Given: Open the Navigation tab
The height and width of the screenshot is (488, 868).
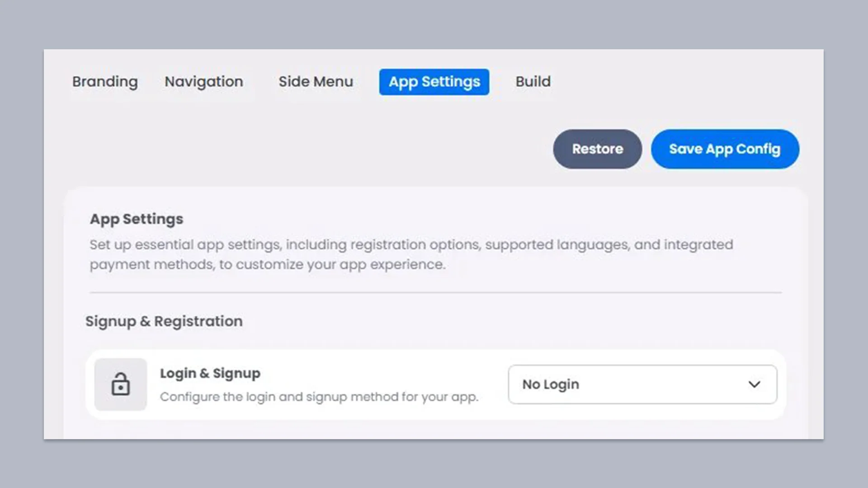Looking at the screenshot, I should [204, 82].
